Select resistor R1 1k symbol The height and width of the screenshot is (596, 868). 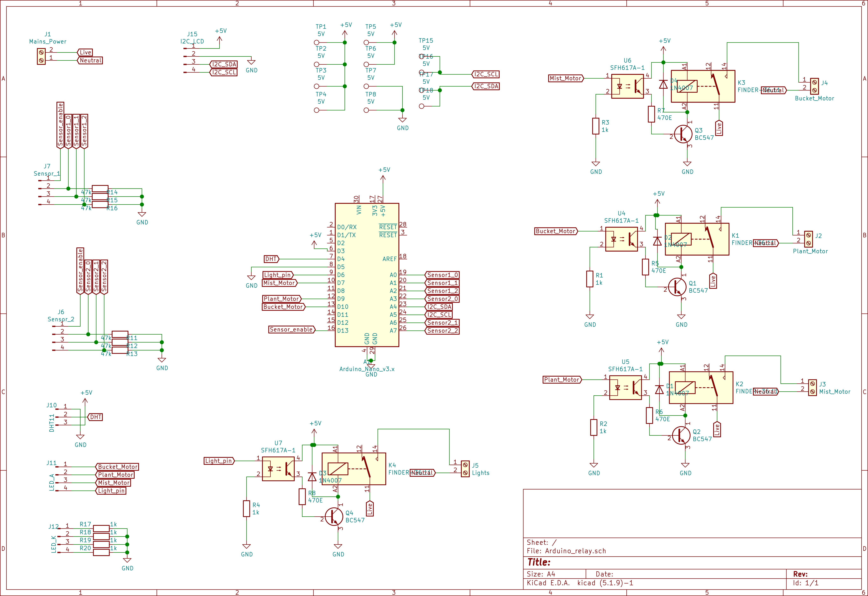coord(590,279)
